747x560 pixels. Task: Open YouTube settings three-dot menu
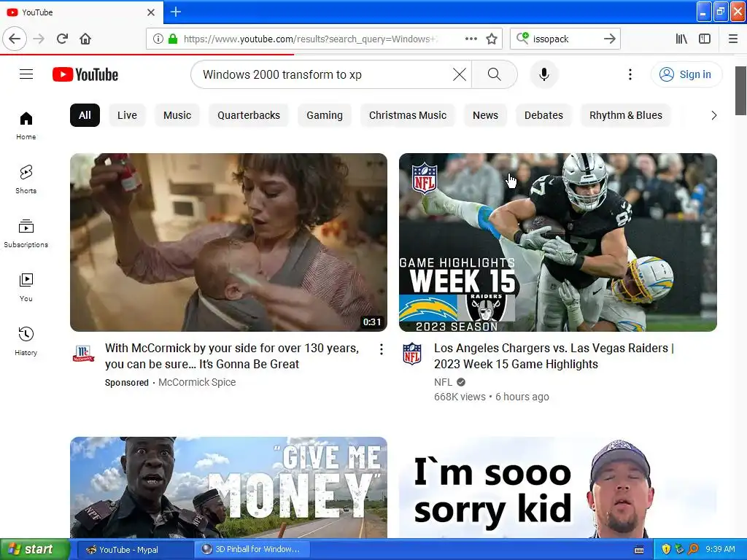coord(630,74)
